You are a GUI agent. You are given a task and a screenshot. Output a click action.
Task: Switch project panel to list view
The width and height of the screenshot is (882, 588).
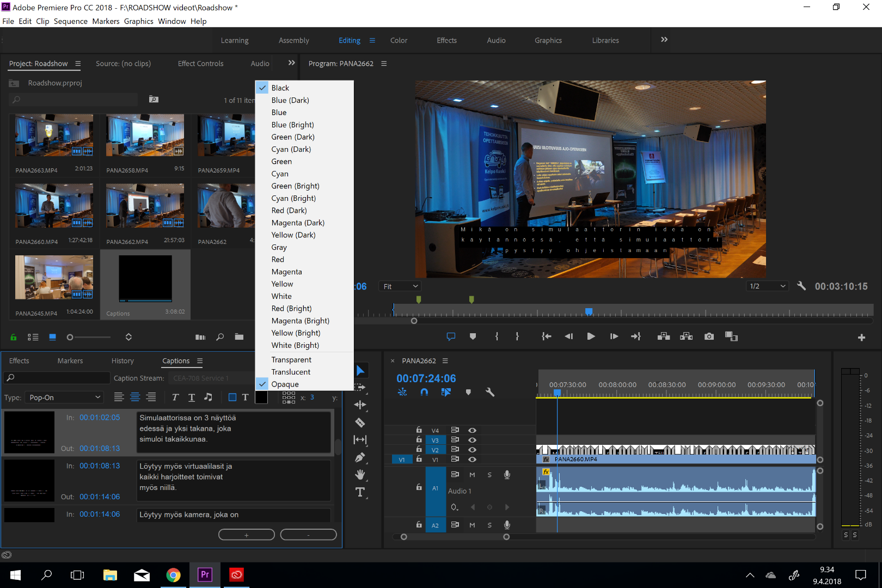tap(33, 337)
